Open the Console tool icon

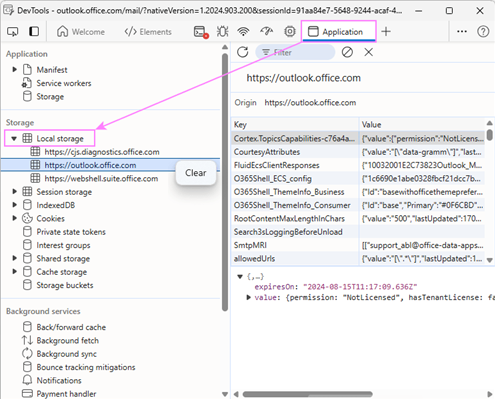pos(201,32)
